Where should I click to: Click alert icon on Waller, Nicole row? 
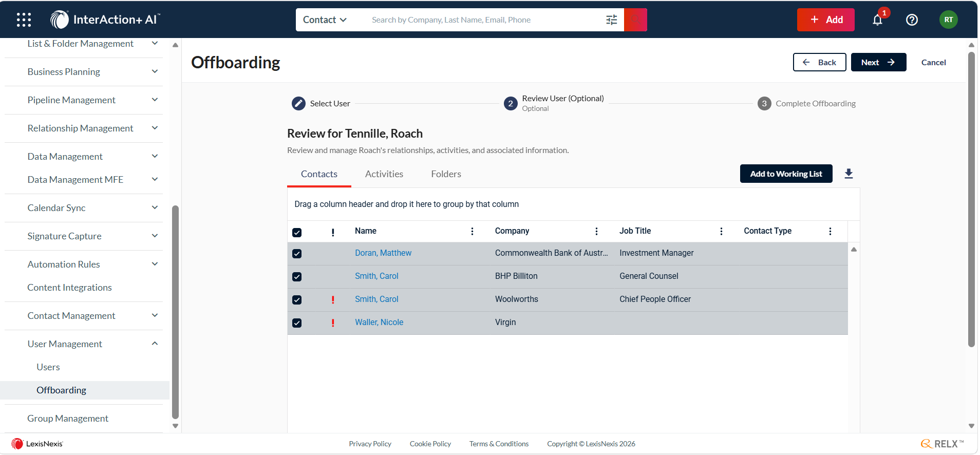coord(333,323)
